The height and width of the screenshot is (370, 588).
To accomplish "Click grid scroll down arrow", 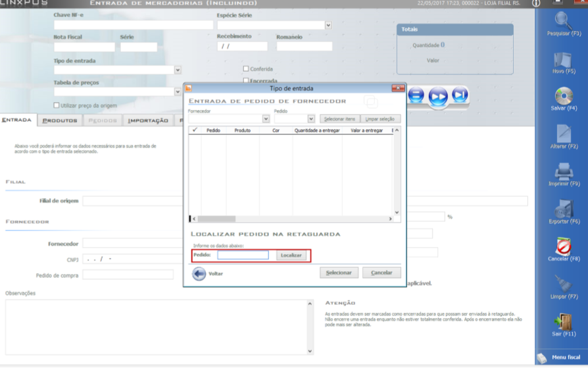I will click(397, 213).
